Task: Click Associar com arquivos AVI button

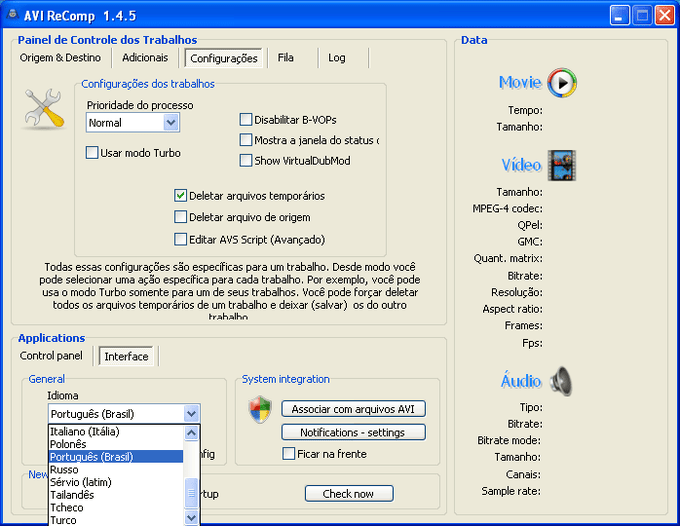Action: pos(353,409)
